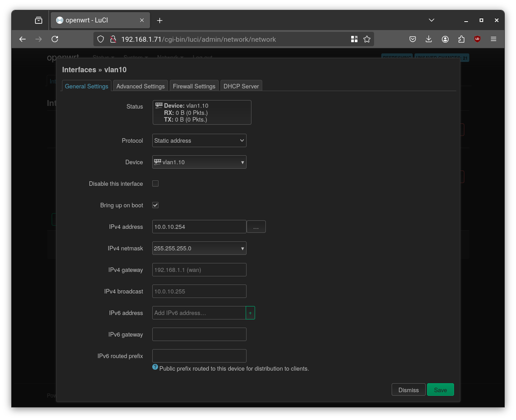
Task: Click the firefox view icon in tab bar
Action: pyautogui.click(x=38, y=20)
